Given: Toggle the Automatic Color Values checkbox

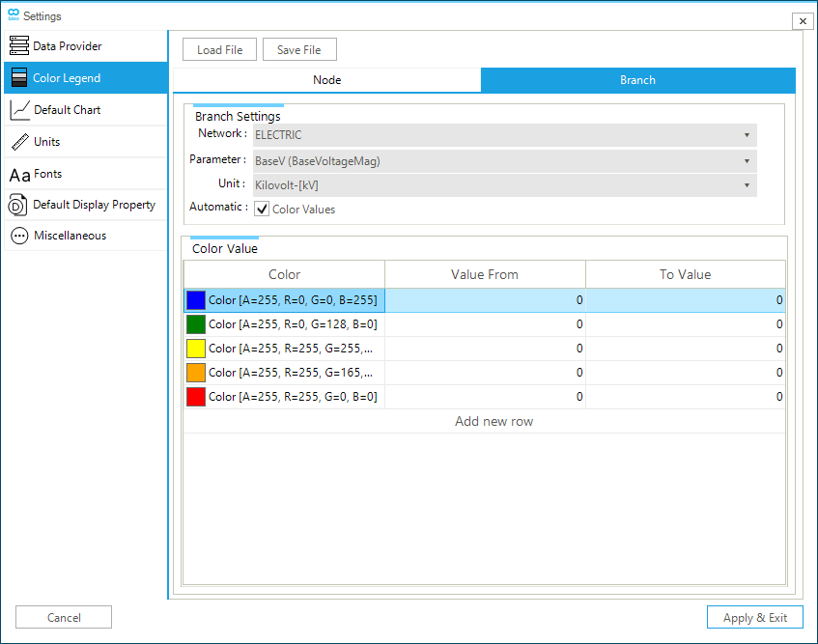Looking at the screenshot, I should [262, 209].
